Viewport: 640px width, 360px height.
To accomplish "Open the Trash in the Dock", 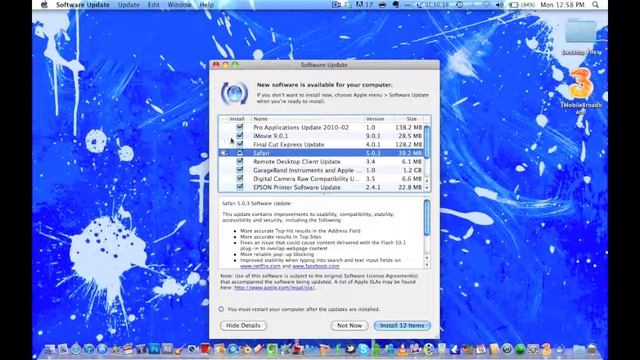I will point(591,349).
